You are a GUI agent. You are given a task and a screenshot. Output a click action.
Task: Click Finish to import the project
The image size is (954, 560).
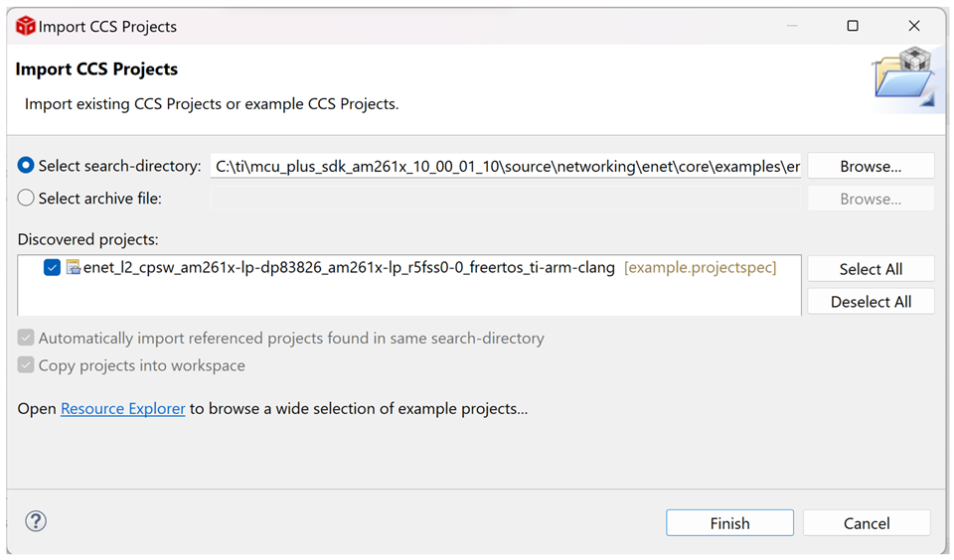(729, 523)
